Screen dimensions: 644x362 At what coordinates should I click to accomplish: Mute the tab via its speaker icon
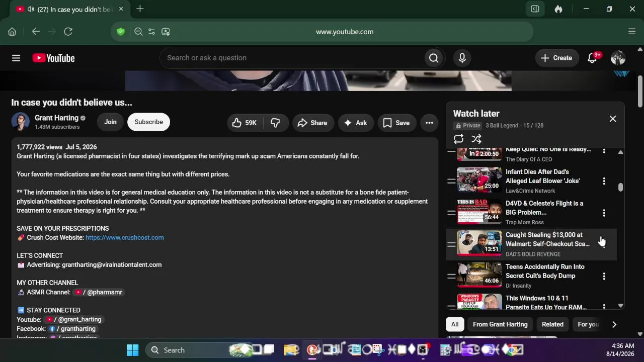pos(31,9)
